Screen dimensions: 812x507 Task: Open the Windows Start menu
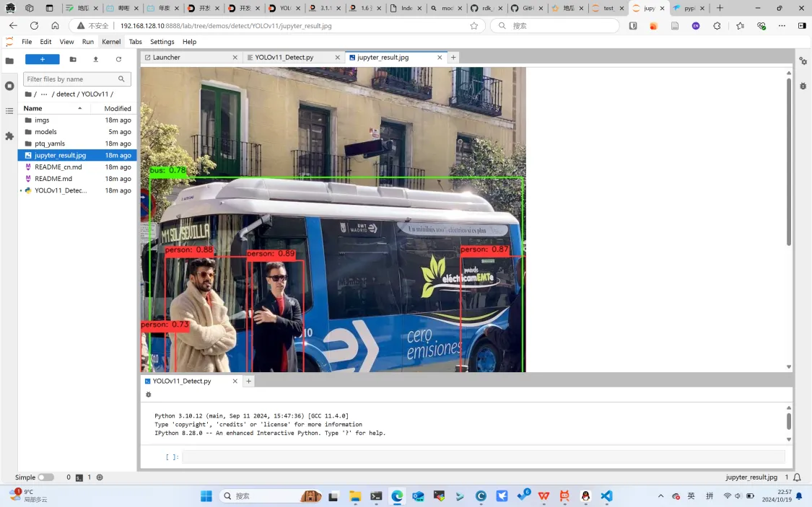coord(206,496)
